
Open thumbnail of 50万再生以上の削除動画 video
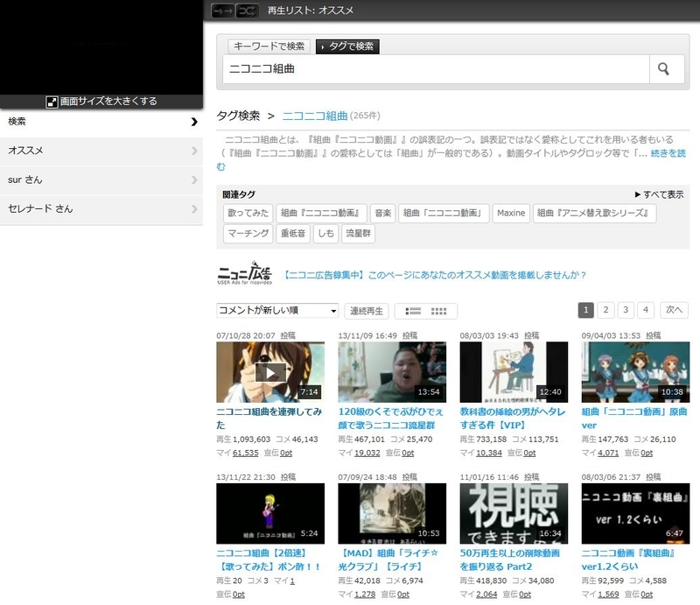[514, 513]
